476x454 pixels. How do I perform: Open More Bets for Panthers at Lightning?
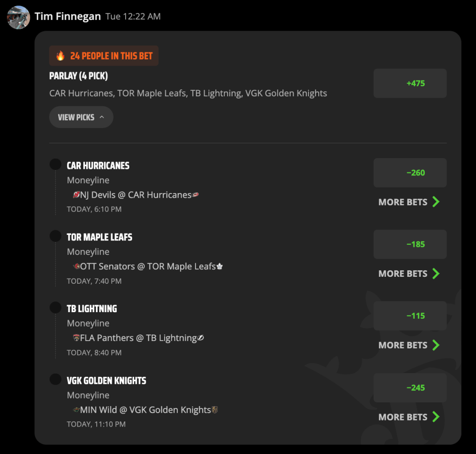coord(409,345)
